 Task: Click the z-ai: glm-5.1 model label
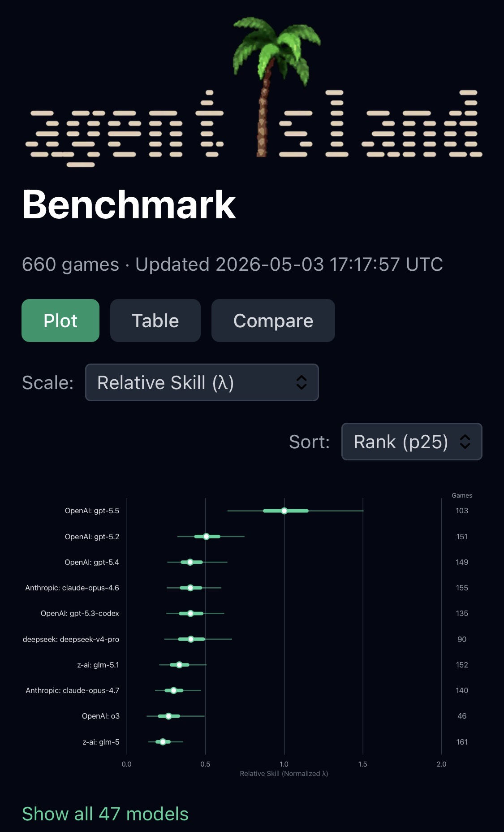point(98,665)
